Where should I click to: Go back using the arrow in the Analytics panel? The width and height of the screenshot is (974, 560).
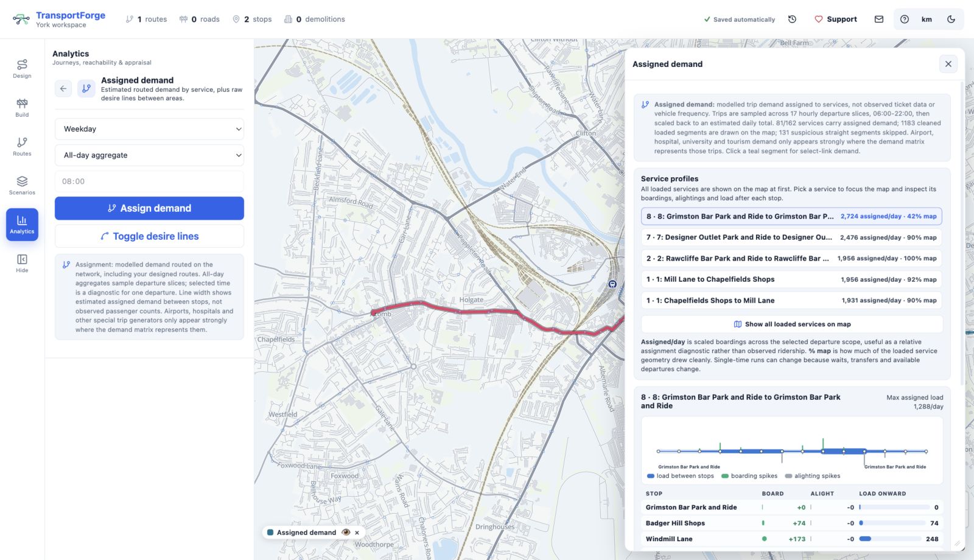click(x=63, y=89)
